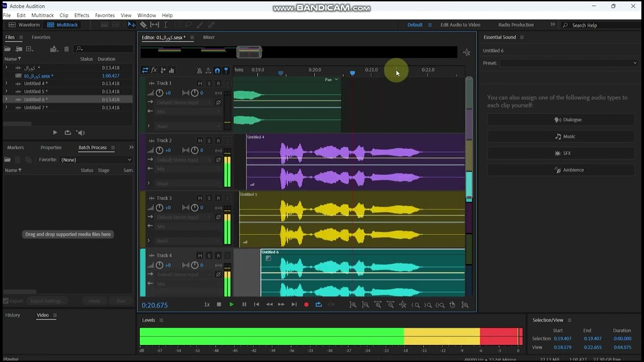Select the Razor tool in the toolbar
The width and height of the screenshot is (644, 362).
pyautogui.click(x=143, y=25)
